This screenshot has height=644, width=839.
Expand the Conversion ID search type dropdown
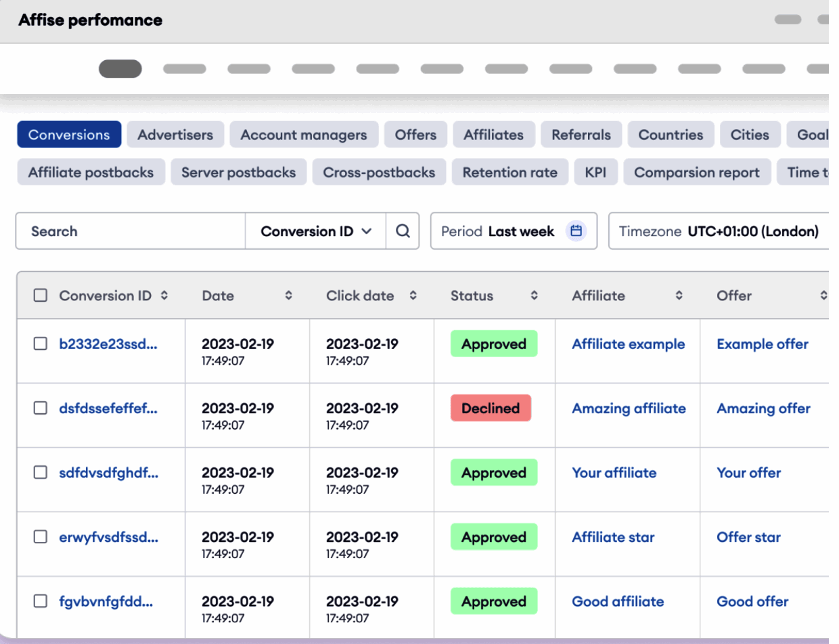click(x=316, y=231)
